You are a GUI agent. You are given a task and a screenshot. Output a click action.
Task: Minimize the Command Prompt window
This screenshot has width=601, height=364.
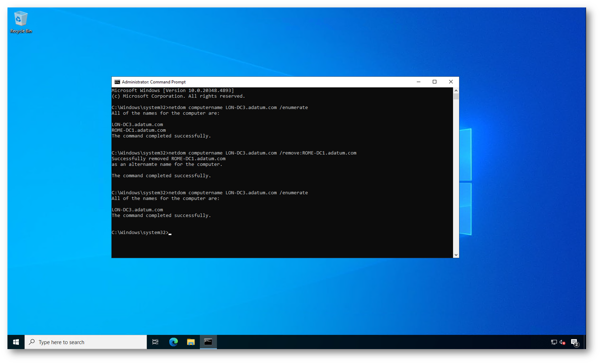(x=418, y=82)
